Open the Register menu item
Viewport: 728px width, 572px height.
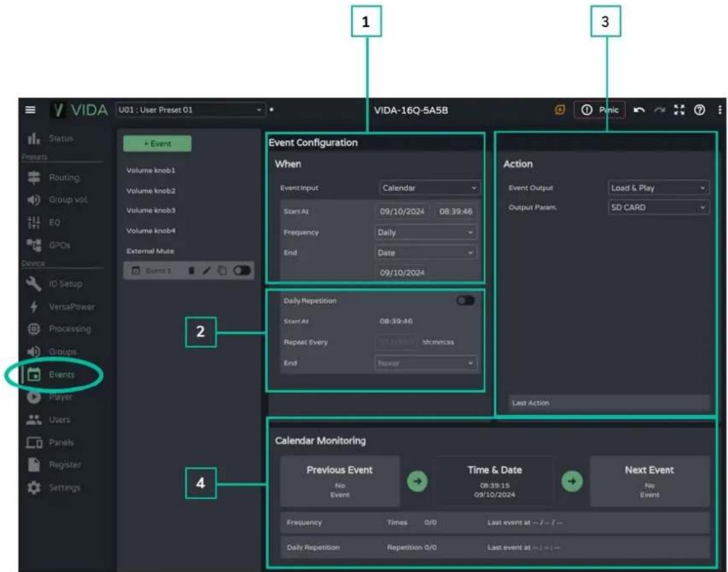[64, 465]
